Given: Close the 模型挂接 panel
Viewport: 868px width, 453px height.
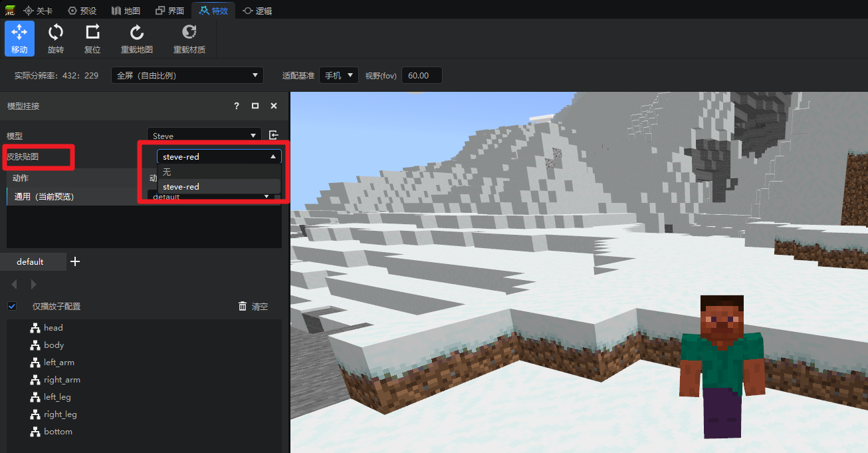Looking at the screenshot, I should (274, 106).
